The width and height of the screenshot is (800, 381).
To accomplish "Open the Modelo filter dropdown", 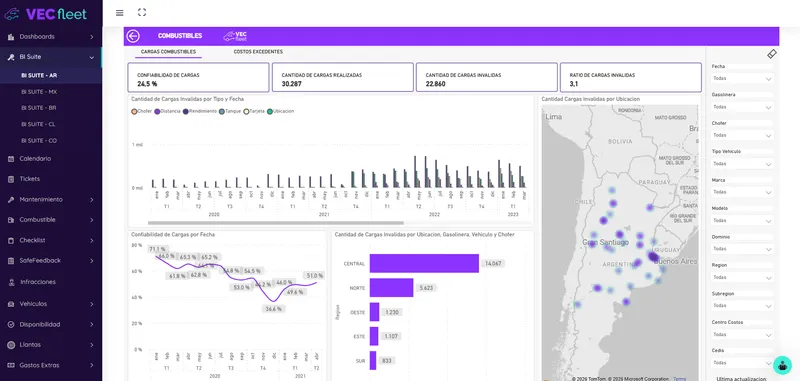I will (742, 220).
